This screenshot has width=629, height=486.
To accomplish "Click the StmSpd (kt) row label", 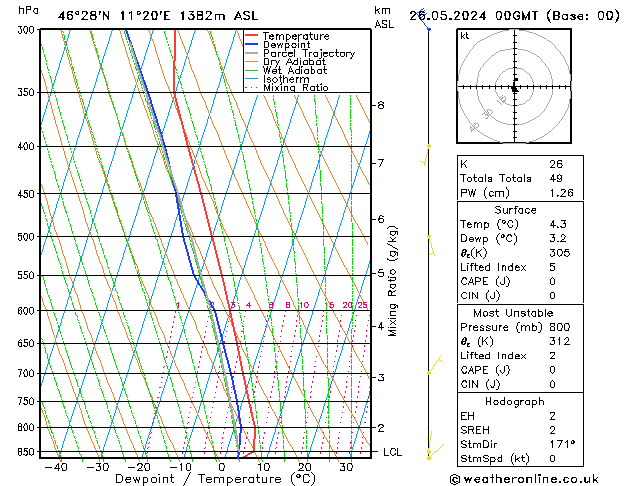I will [495, 459].
